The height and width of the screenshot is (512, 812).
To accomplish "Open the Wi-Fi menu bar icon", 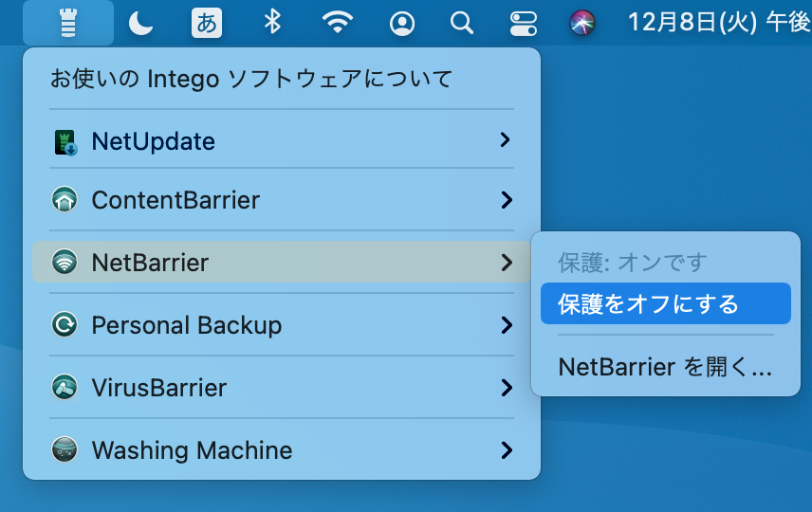I will tap(337, 23).
